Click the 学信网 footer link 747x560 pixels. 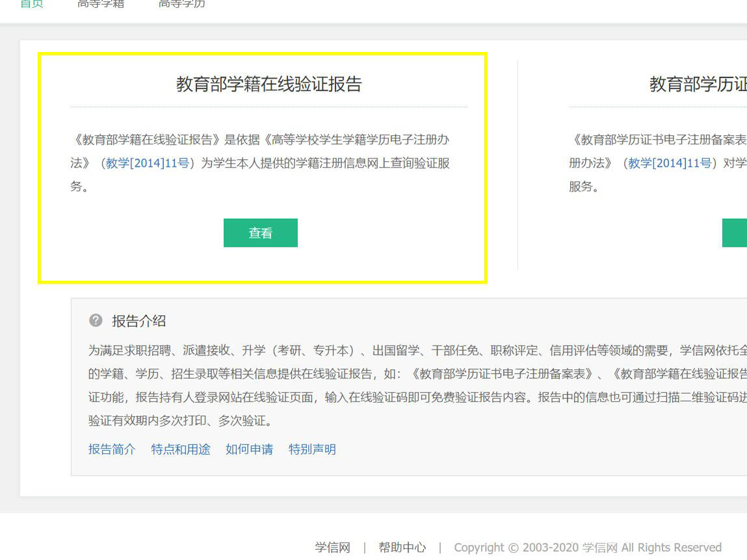pos(332,547)
